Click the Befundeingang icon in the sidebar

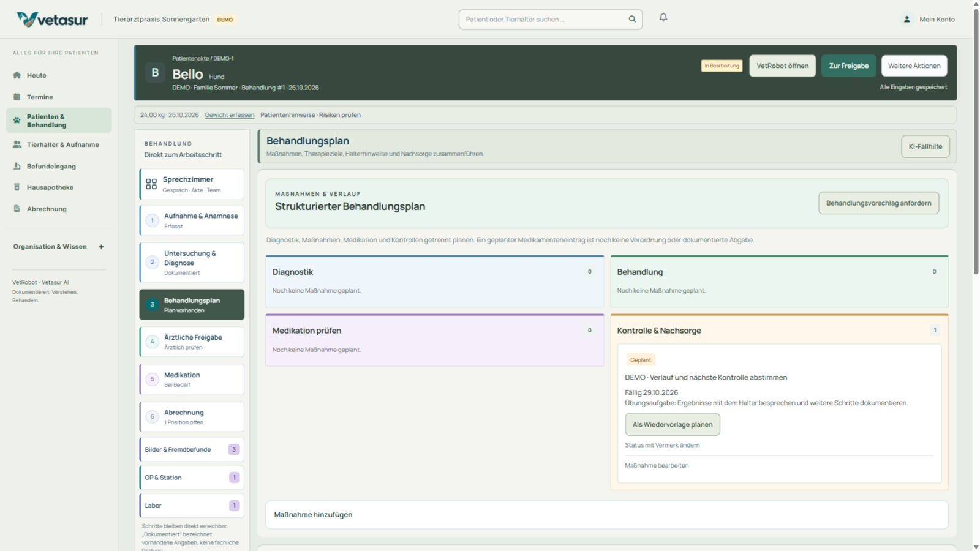click(x=17, y=166)
